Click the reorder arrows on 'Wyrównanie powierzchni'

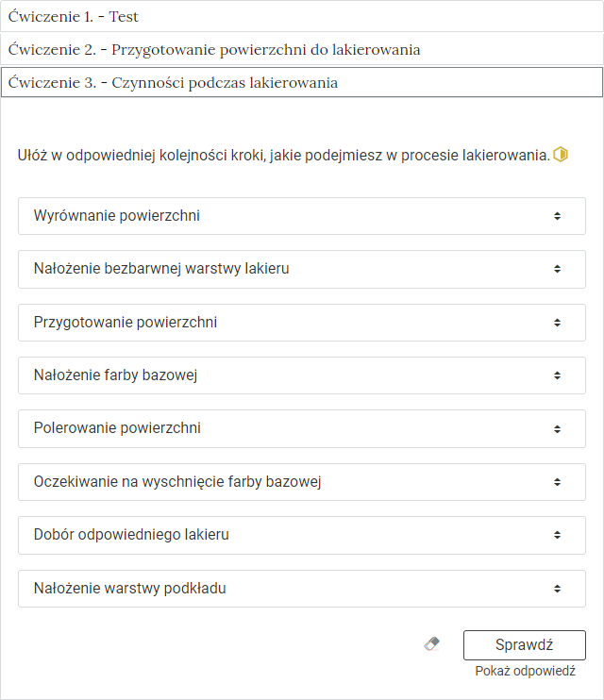(558, 216)
